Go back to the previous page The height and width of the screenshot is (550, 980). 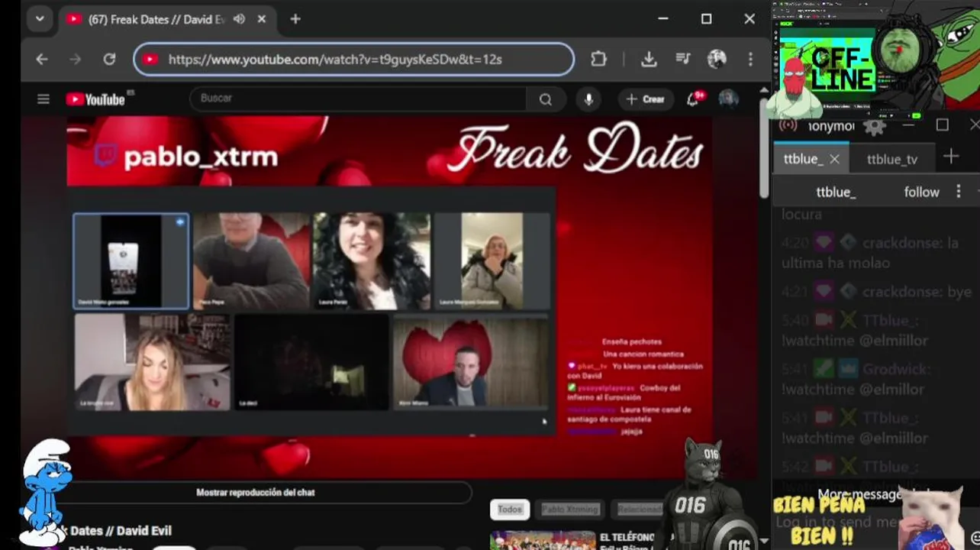pos(42,60)
